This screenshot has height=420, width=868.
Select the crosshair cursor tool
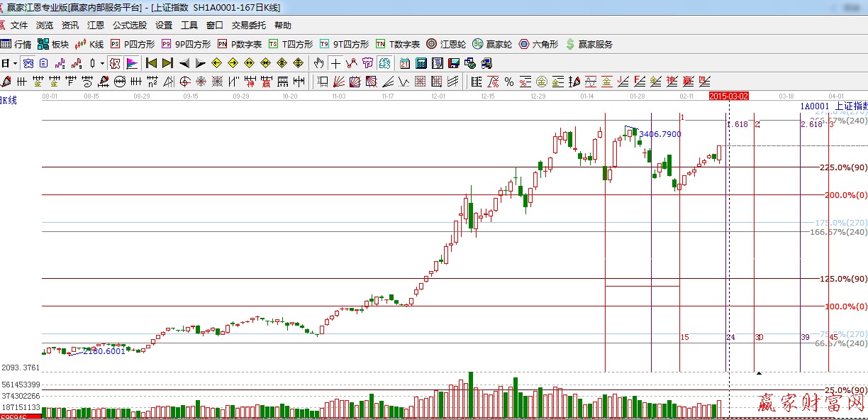335,63
